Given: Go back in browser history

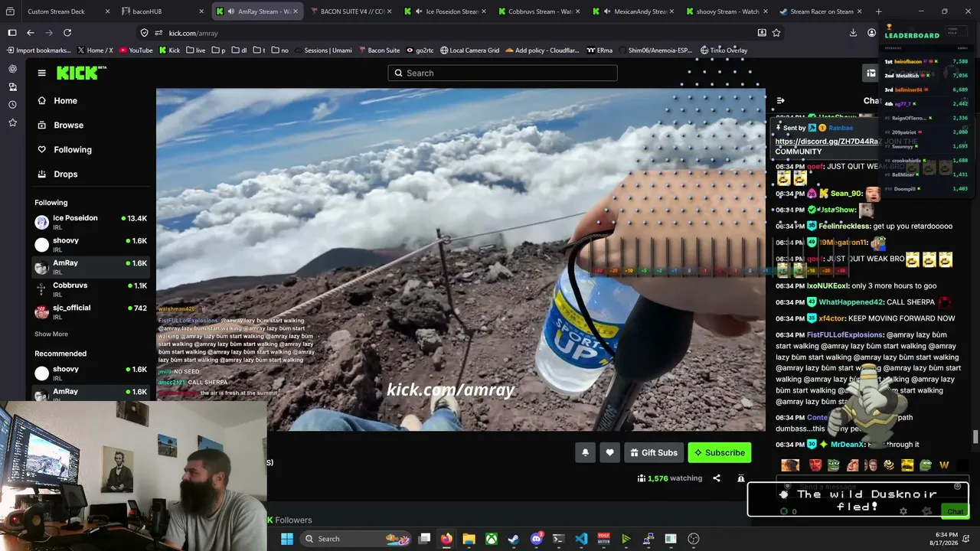Looking at the screenshot, I should coord(30,33).
